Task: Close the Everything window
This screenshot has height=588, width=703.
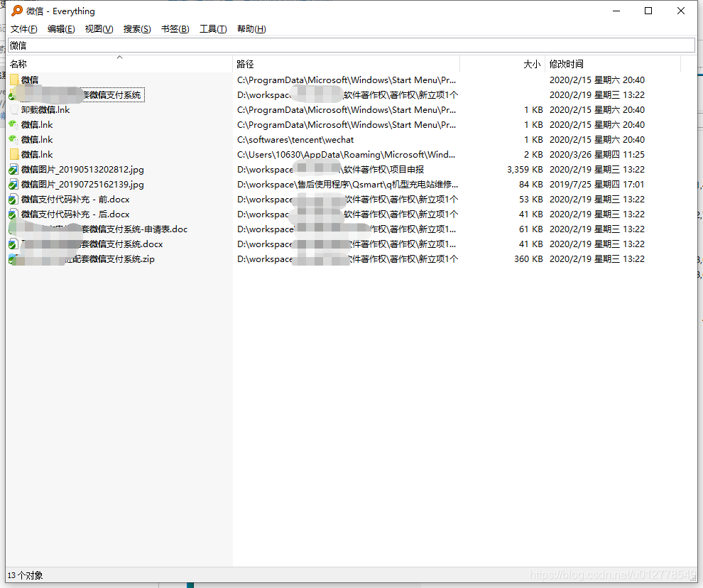Action: 680,11
